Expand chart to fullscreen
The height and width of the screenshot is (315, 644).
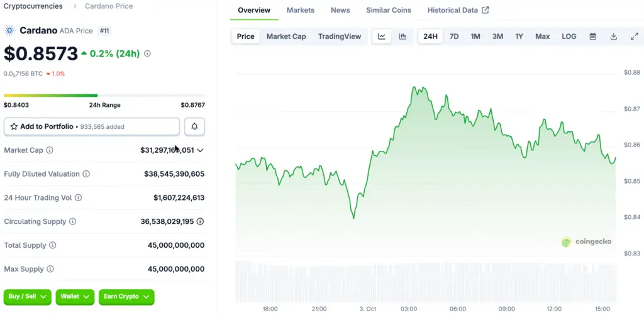(634, 36)
